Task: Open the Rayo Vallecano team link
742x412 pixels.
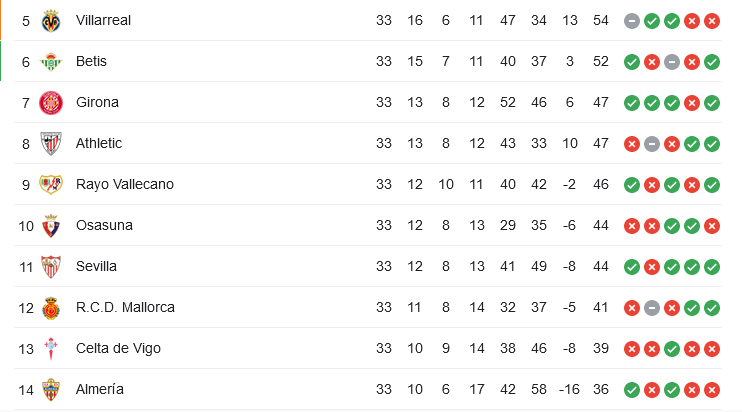Action: 124,184
